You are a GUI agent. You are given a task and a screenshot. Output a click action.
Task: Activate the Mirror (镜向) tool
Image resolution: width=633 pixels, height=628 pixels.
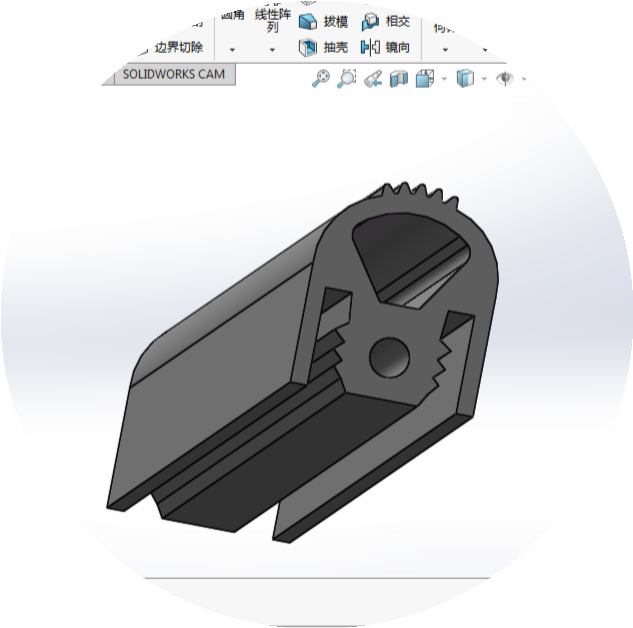click(x=386, y=47)
